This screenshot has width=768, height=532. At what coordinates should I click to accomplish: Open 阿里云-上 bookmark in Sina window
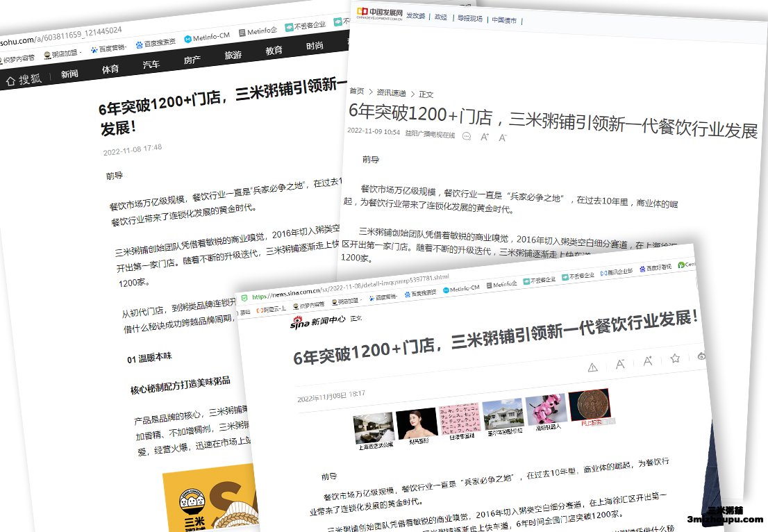click(x=271, y=310)
